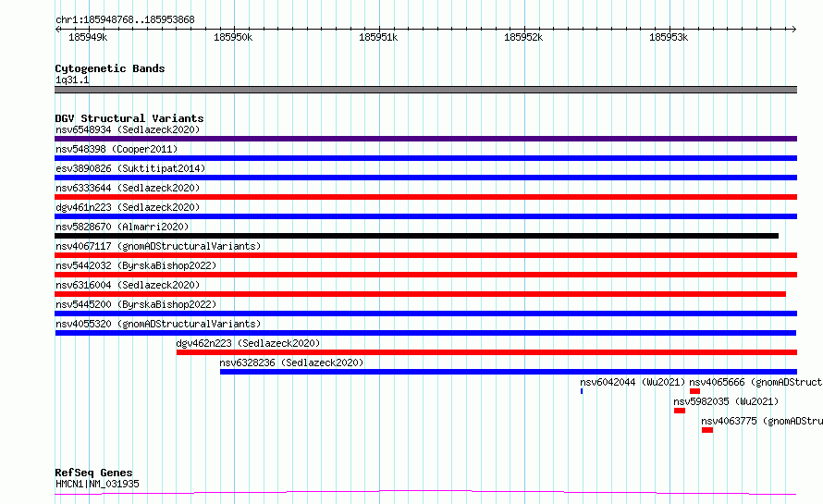This screenshot has height=504, width=823.
Task: Click the 185953k ruler tick label
Action: 669,37
